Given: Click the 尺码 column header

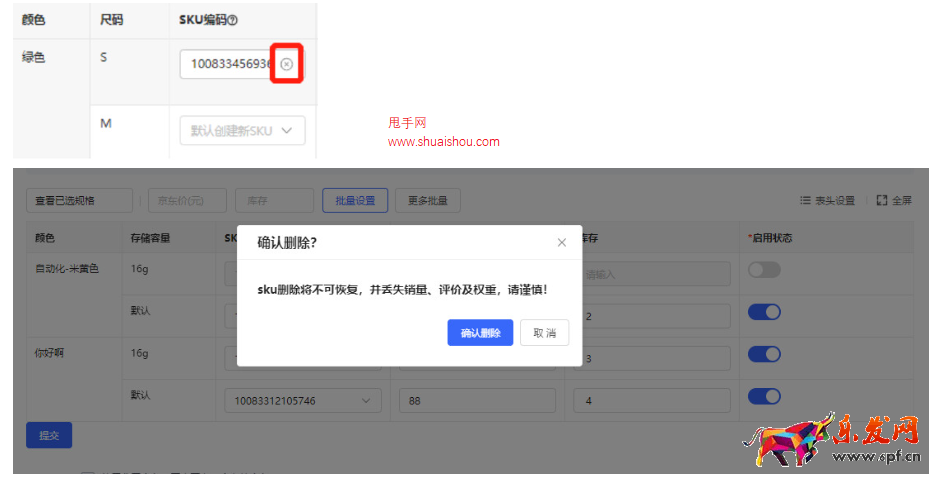Looking at the screenshot, I should 111,20.
